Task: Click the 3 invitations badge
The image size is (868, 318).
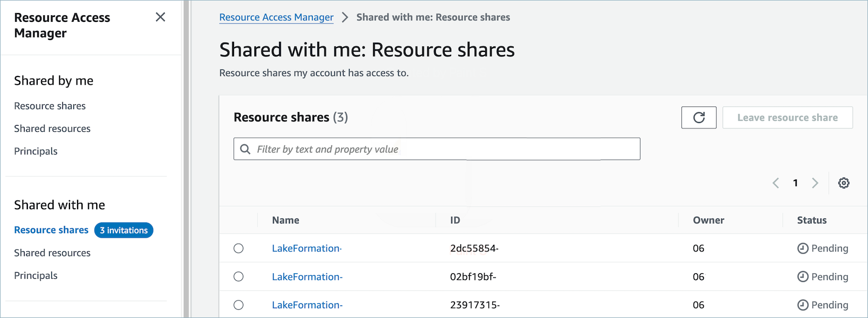Action: [x=124, y=231]
